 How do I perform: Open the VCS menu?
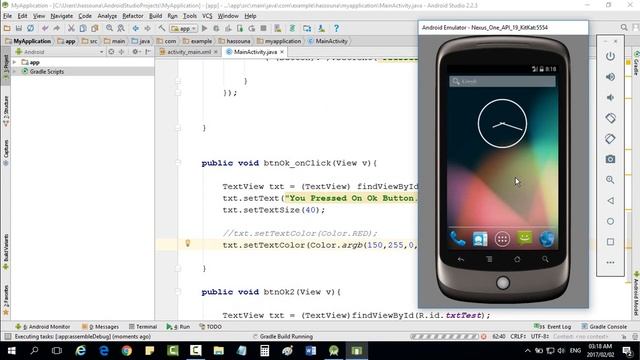point(207,16)
